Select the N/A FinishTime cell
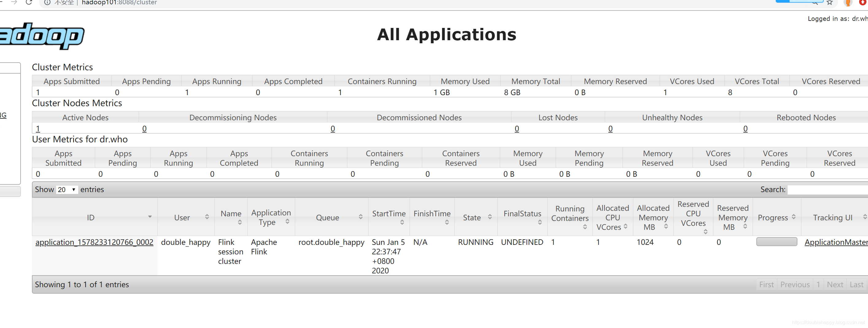 (420, 242)
